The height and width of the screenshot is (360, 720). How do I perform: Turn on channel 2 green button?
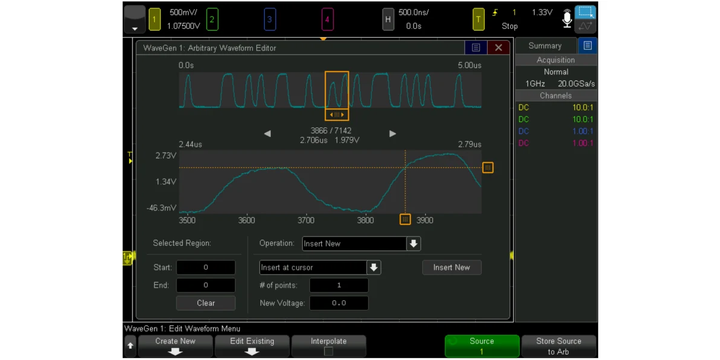coord(212,20)
